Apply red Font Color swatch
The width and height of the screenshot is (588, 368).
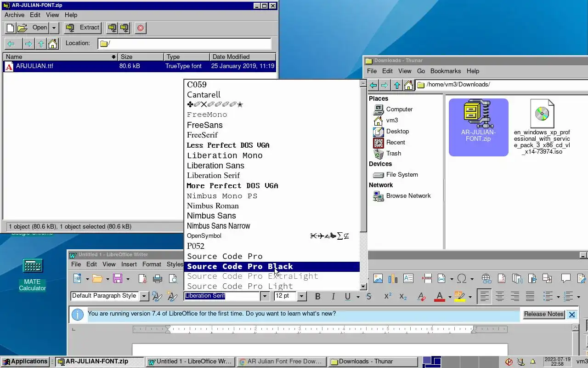coord(440,296)
